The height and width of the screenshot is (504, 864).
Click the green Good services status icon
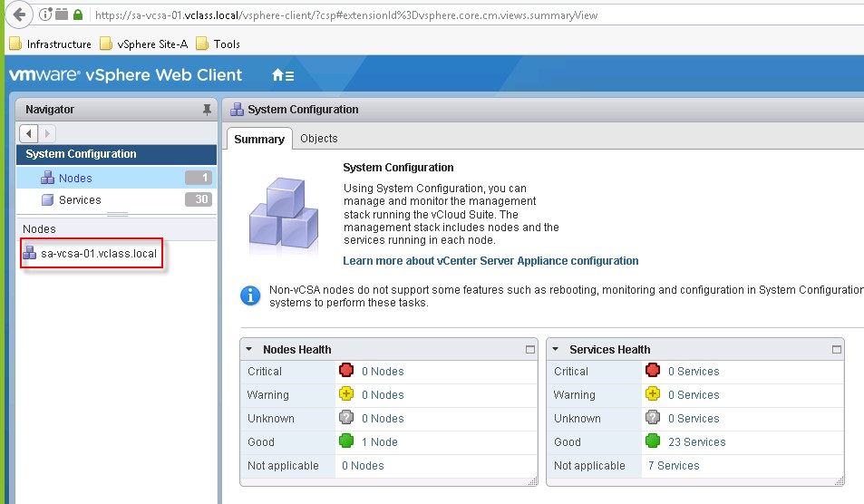click(x=653, y=441)
